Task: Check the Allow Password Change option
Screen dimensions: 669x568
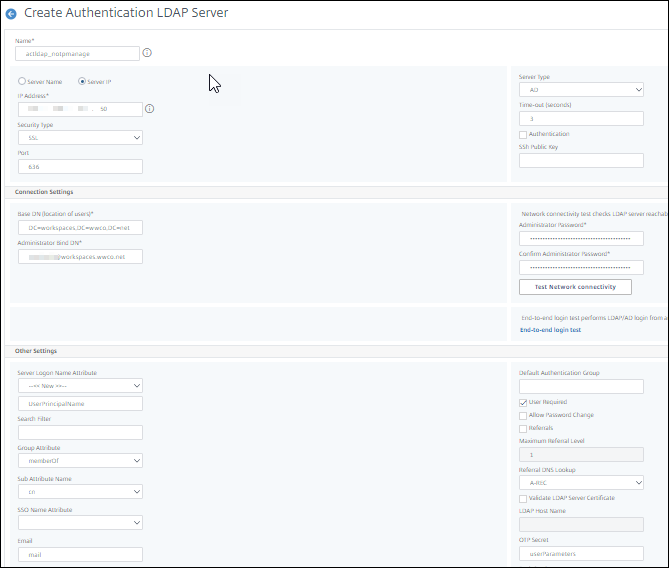Action: click(x=523, y=415)
